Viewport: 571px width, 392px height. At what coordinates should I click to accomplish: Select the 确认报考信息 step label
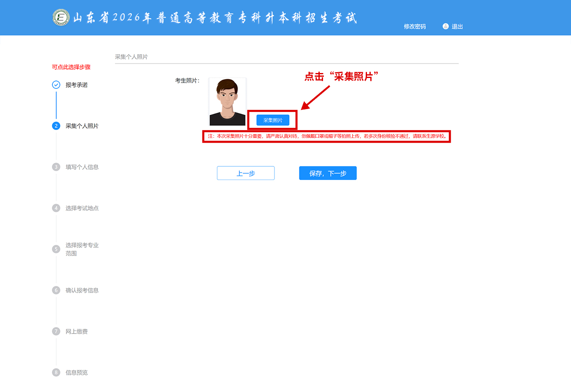82,290
